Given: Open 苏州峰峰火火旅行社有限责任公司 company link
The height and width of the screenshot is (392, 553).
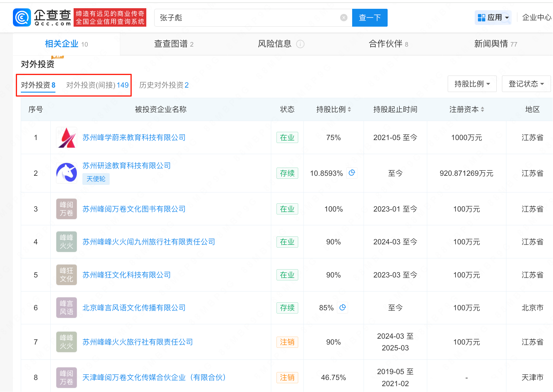Looking at the screenshot, I should [138, 342].
